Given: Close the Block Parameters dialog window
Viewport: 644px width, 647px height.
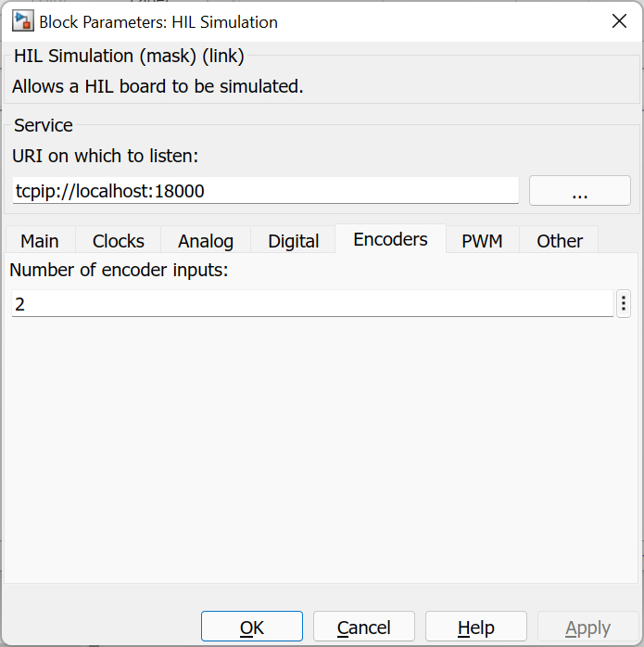Looking at the screenshot, I should coord(618,21).
